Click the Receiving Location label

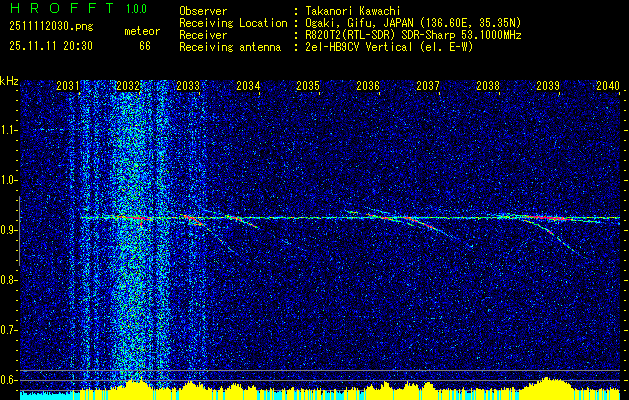pos(233,23)
